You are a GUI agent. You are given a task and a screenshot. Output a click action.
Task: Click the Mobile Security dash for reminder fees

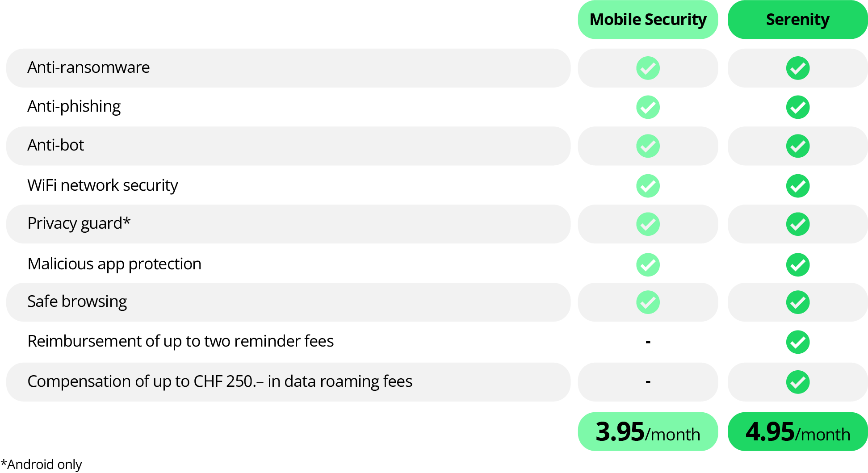tap(648, 342)
